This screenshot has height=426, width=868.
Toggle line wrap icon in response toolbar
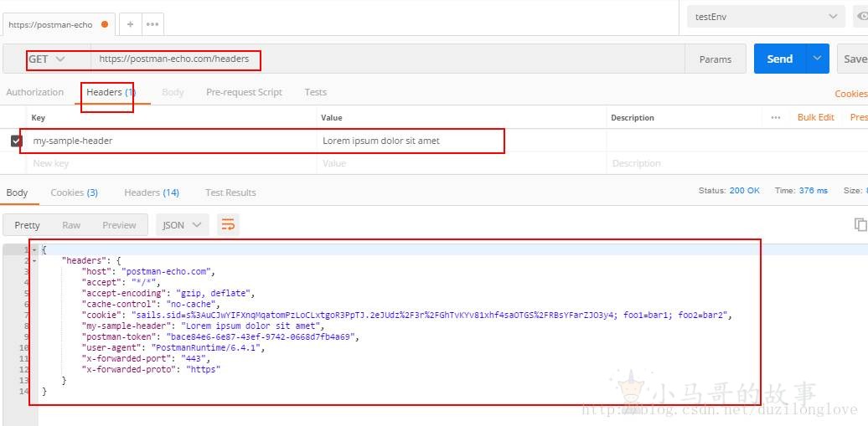[x=228, y=224]
